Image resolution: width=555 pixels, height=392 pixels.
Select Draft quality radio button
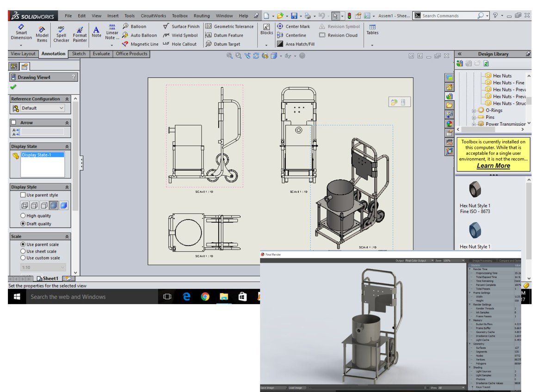click(23, 224)
